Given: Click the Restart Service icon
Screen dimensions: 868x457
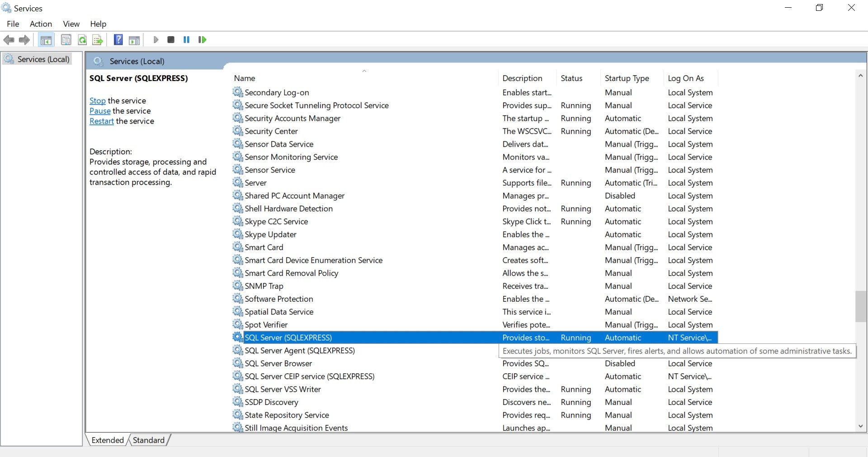Looking at the screenshot, I should pyautogui.click(x=202, y=40).
